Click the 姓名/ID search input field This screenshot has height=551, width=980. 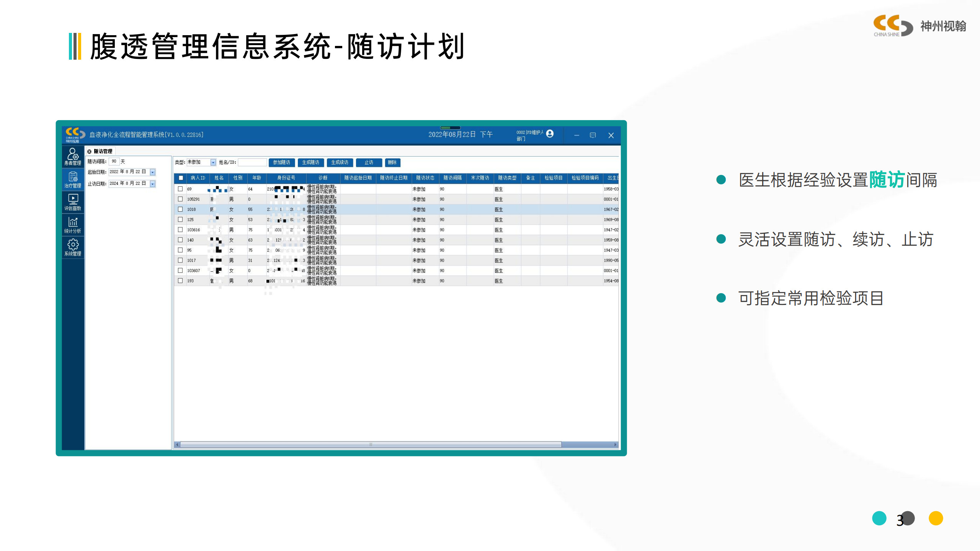pos(252,163)
